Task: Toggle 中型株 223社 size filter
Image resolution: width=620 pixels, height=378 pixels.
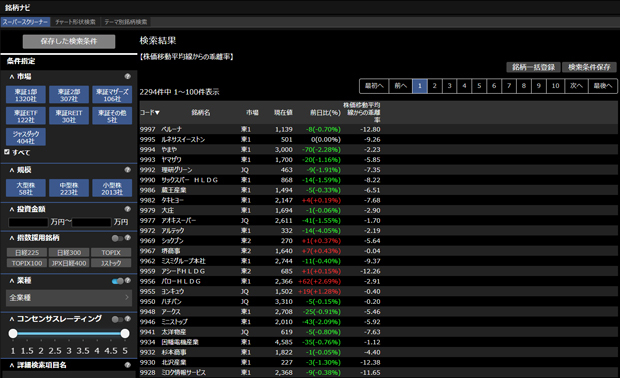Action: click(x=69, y=188)
